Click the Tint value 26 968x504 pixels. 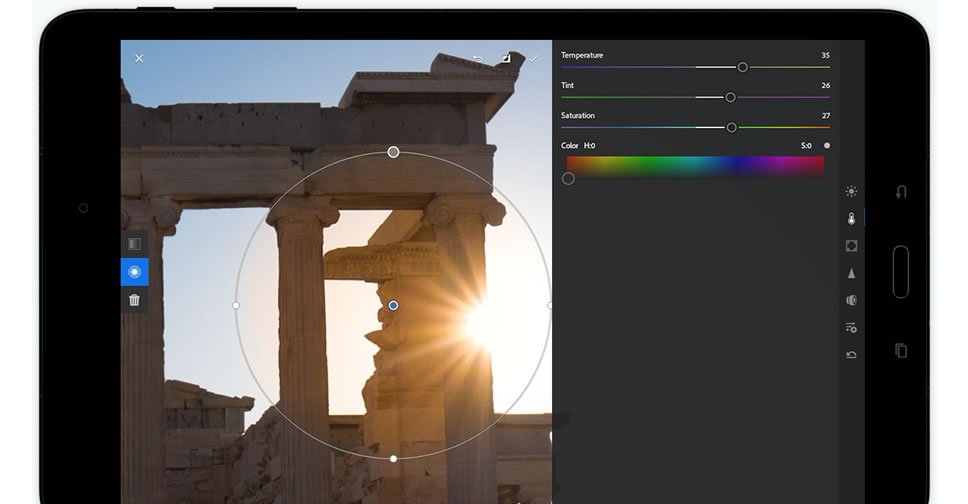click(x=825, y=85)
